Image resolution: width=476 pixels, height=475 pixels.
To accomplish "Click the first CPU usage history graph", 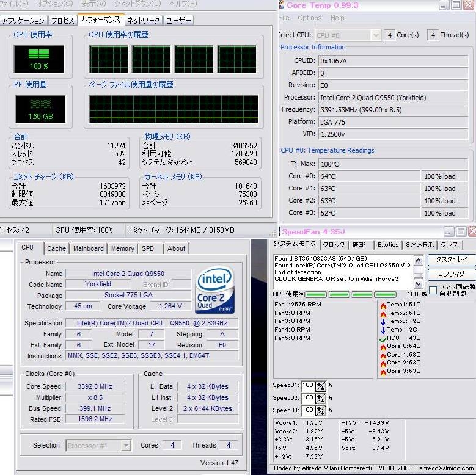I will pos(108,59).
